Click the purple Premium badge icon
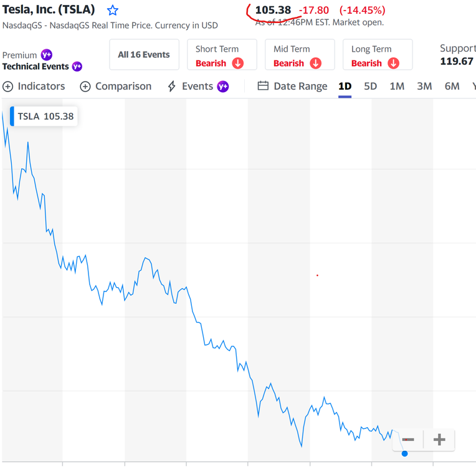 coord(46,55)
